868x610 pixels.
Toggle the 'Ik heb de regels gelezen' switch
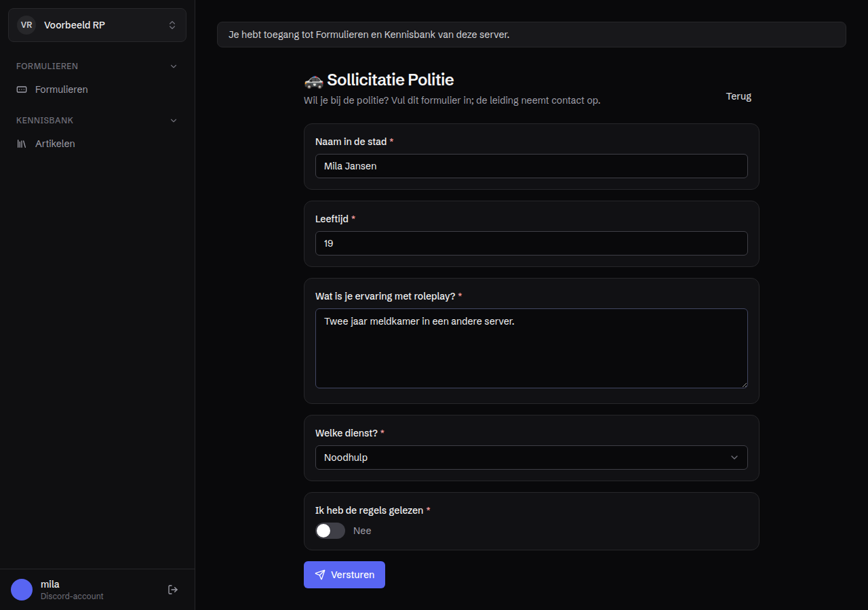[330, 531]
